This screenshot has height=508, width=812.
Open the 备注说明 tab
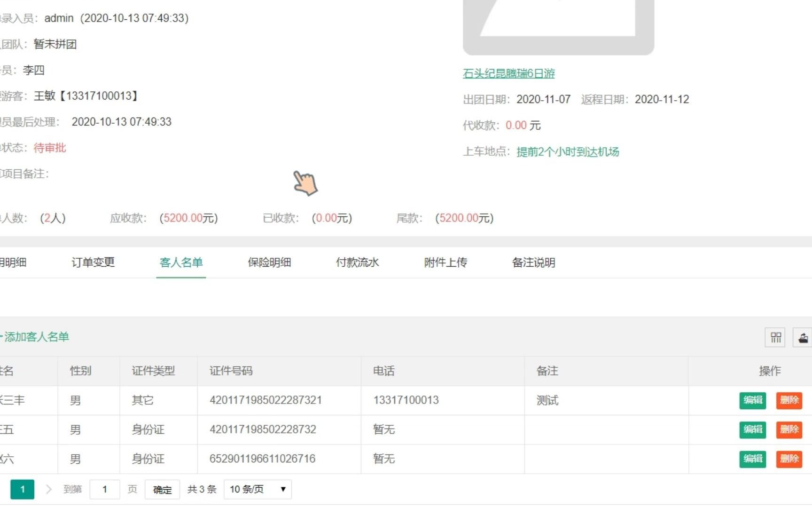[x=533, y=262]
